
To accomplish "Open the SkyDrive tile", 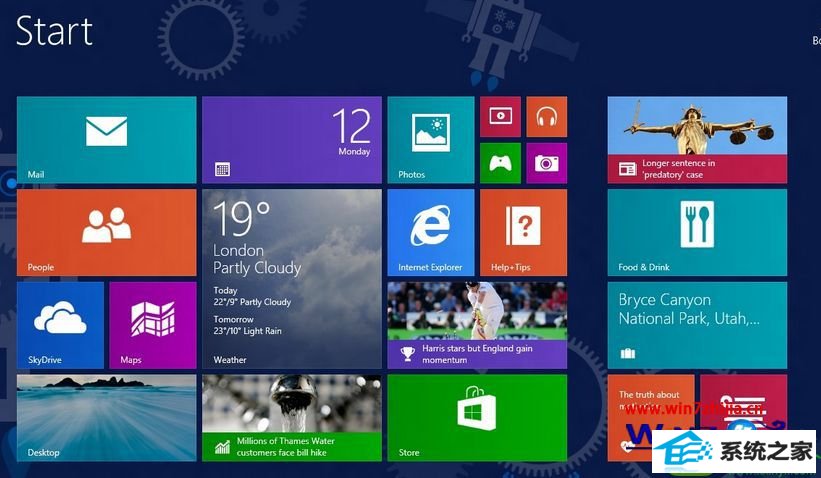I will [60, 325].
